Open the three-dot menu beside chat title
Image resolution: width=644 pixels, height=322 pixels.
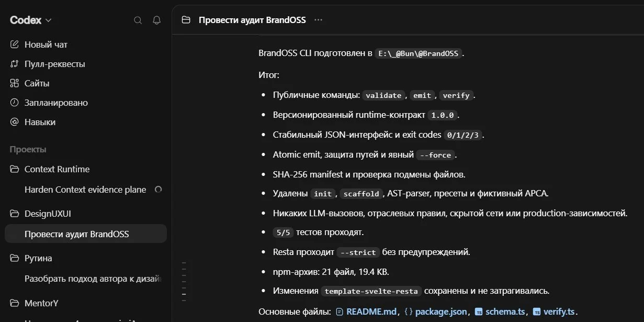(x=318, y=20)
